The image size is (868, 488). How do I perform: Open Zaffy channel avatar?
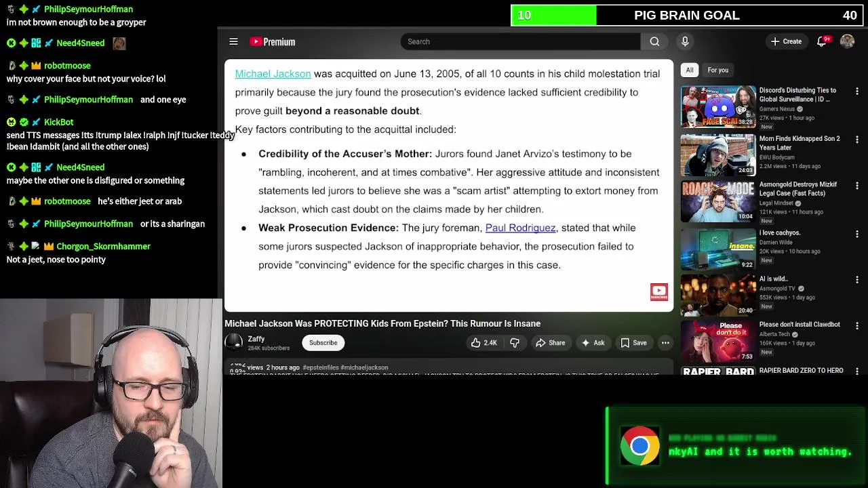pyautogui.click(x=234, y=343)
